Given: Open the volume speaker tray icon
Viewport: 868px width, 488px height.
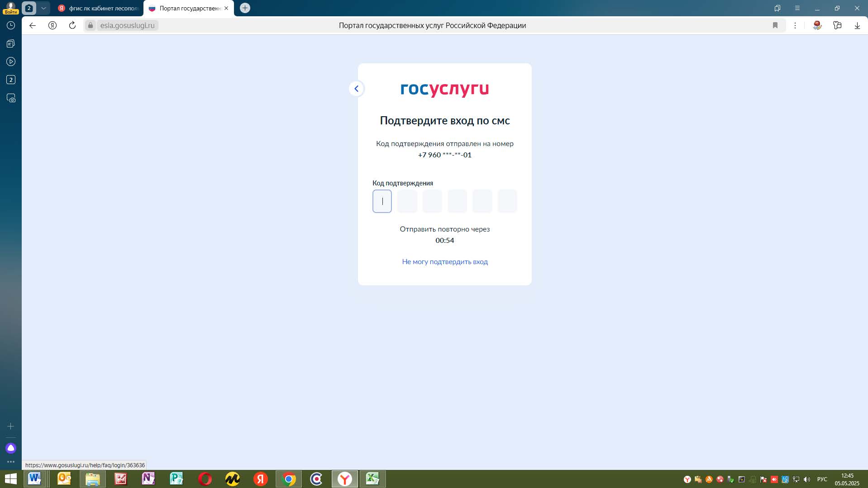Looking at the screenshot, I should pos(807,479).
